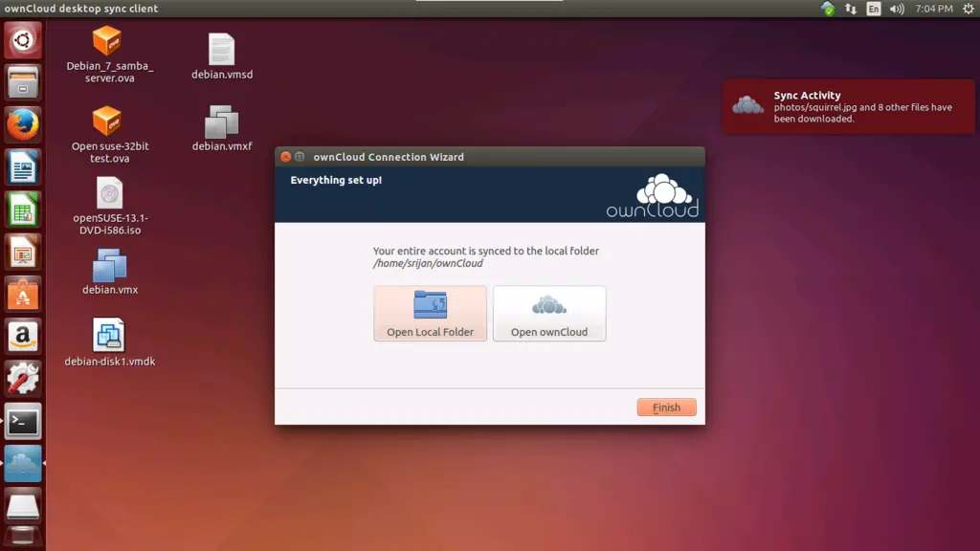This screenshot has width=980, height=551.
Task: Open Ubuntu Dash search launcher
Action: tap(23, 40)
